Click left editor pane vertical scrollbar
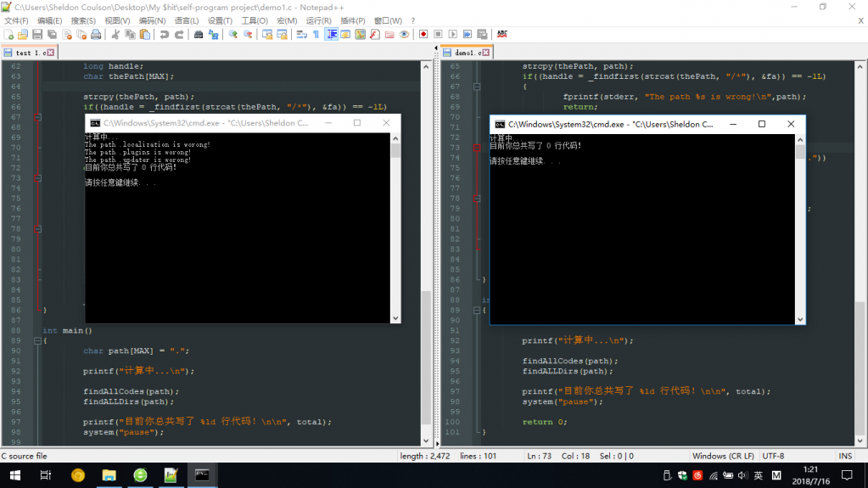This screenshot has width=868, height=488. click(426, 356)
